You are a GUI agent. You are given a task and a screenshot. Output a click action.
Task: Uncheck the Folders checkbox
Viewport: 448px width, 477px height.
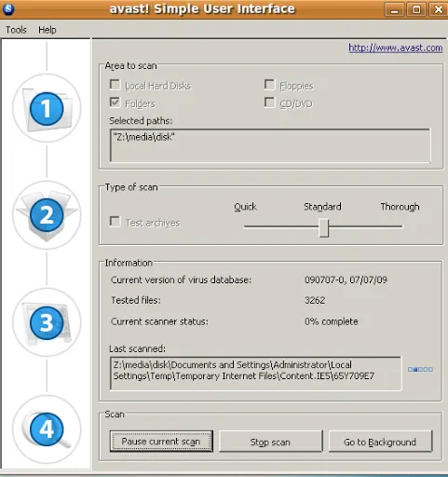(x=115, y=102)
